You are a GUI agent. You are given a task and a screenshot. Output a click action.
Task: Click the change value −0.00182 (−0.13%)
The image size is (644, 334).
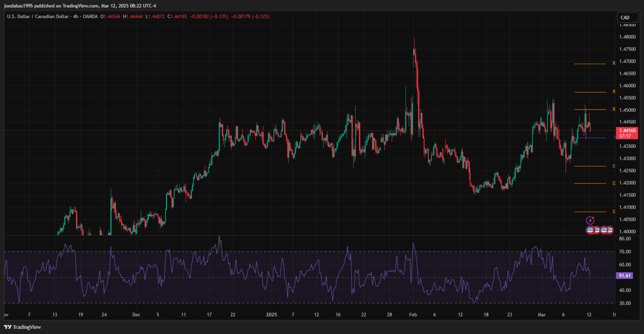[x=209, y=16]
